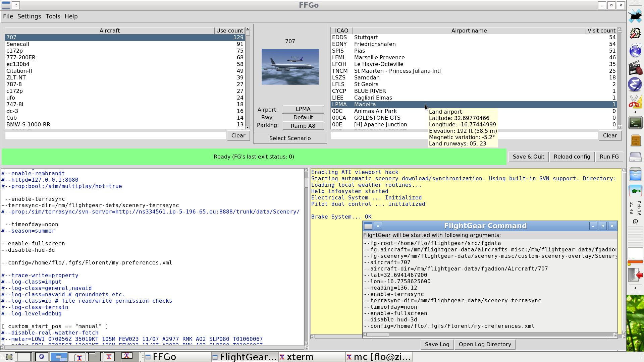
Task: Open the blue archive drawer icon
Action: tap(635, 174)
